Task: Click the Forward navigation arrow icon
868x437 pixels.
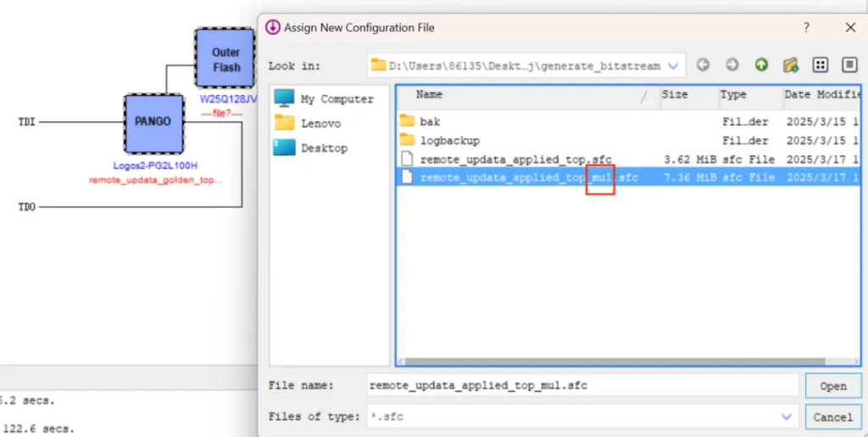Action: [x=732, y=65]
